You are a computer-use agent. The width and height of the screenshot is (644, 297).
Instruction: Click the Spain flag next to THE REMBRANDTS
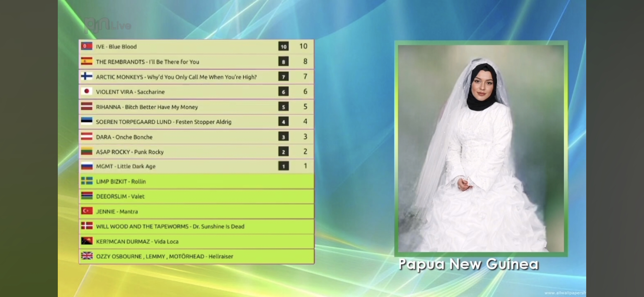(87, 61)
